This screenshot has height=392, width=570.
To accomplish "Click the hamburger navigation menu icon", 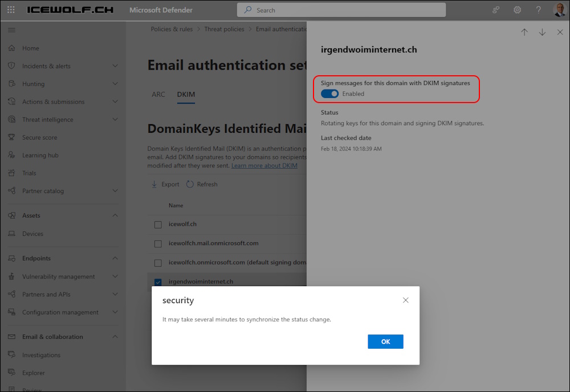I will tap(11, 30).
